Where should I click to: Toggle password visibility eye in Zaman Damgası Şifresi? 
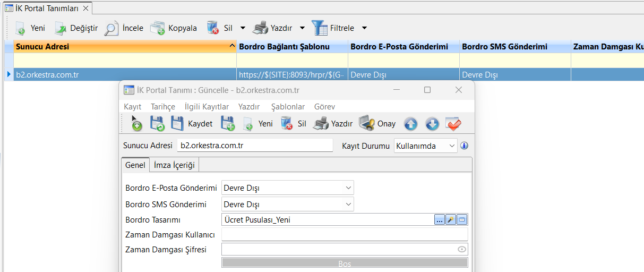click(x=462, y=249)
